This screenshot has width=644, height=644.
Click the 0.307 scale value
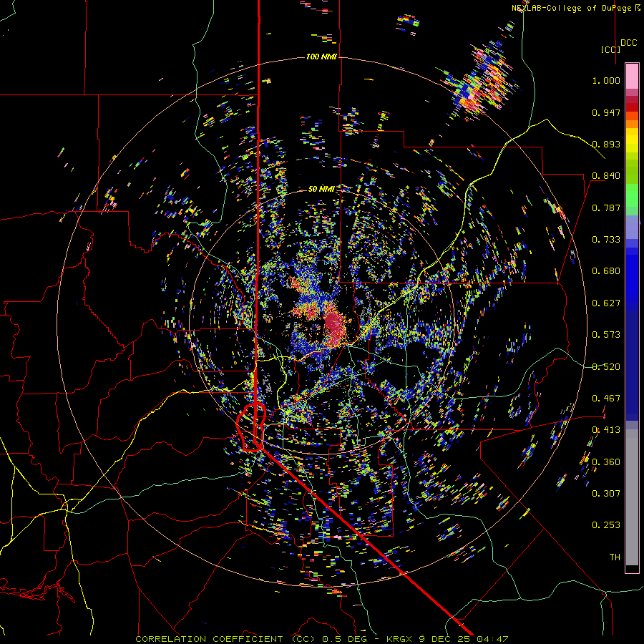pos(606,494)
